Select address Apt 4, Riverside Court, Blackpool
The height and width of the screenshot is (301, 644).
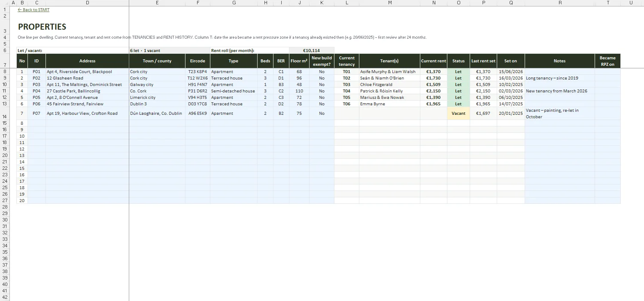[x=87, y=72]
